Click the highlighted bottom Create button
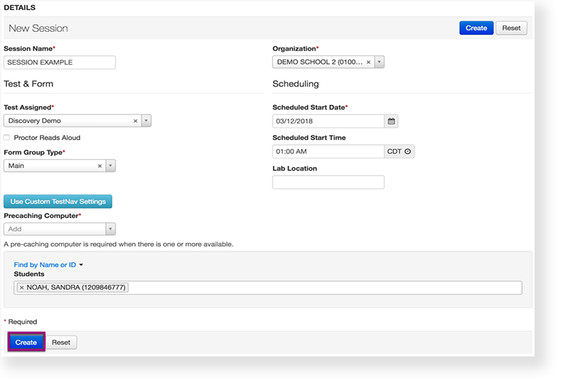Screen dimensions: 568x392 26,342
